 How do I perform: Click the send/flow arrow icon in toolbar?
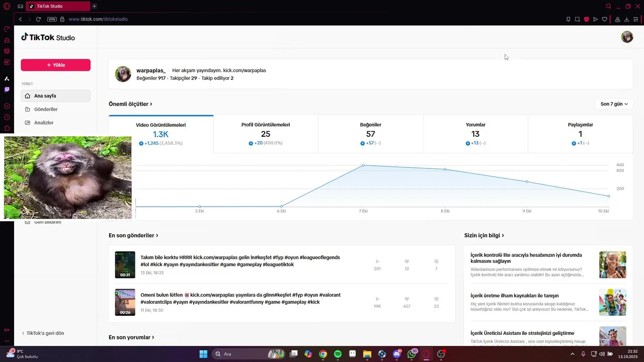(x=595, y=19)
